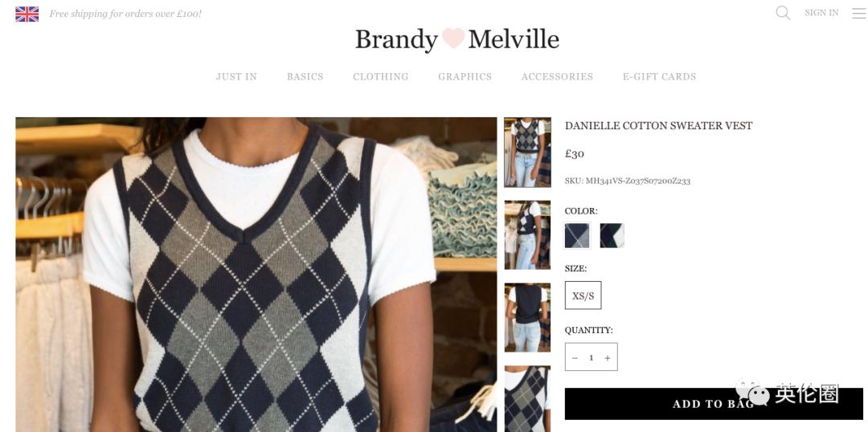The height and width of the screenshot is (432, 868).
Task: Open the CLOTHING menu
Action: [381, 77]
